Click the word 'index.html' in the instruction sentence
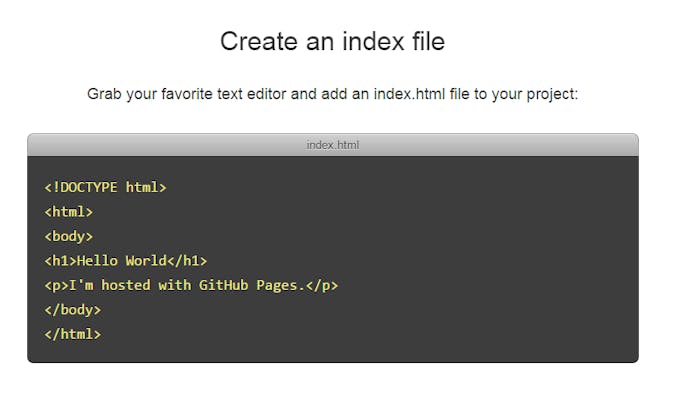This screenshot has width=680, height=399. [x=409, y=94]
